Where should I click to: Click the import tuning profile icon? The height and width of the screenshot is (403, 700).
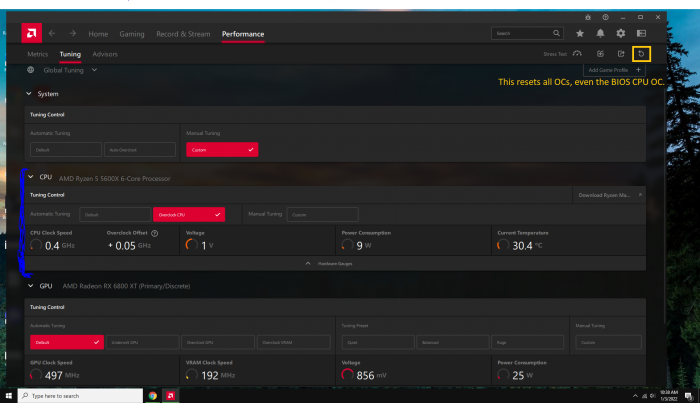coord(599,54)
